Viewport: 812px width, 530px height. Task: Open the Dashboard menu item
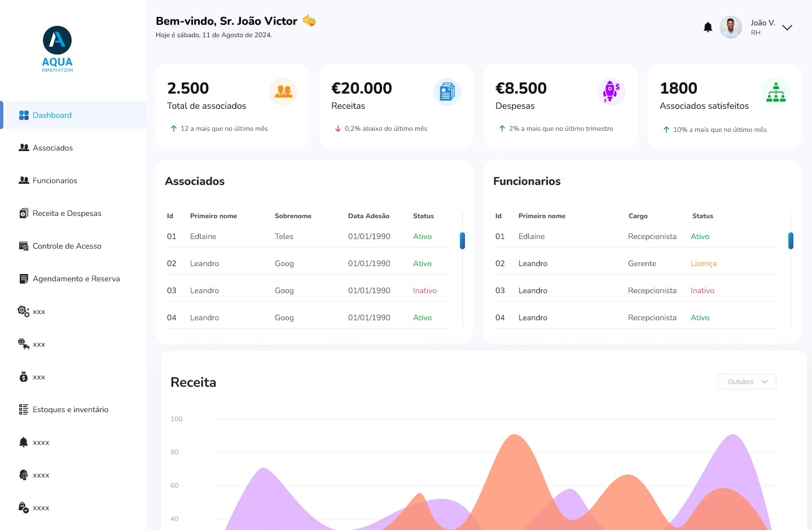pos(52,115)
